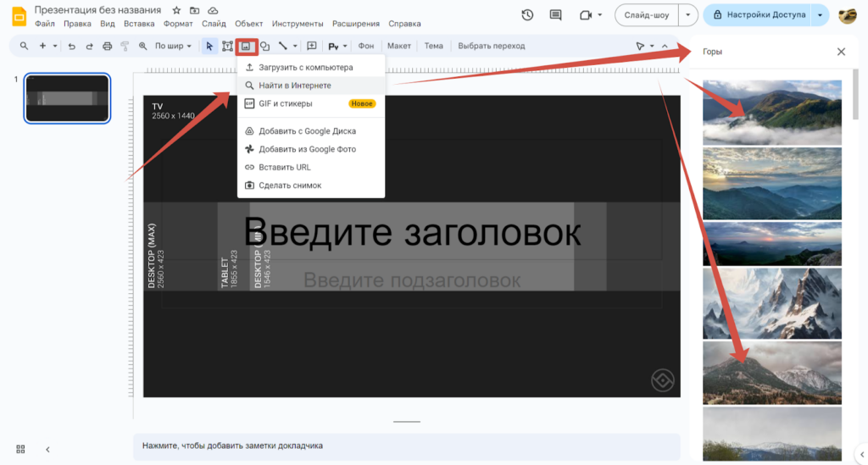868x465 pixels.
Task: Open the comments icon in the header
Action: [555, 15]
